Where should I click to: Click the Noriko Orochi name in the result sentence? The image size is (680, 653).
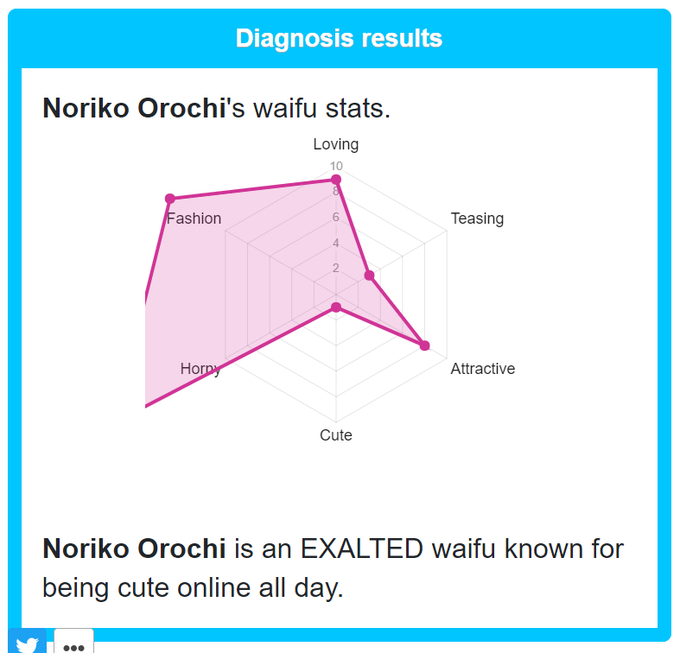click(x=134, y=549)
